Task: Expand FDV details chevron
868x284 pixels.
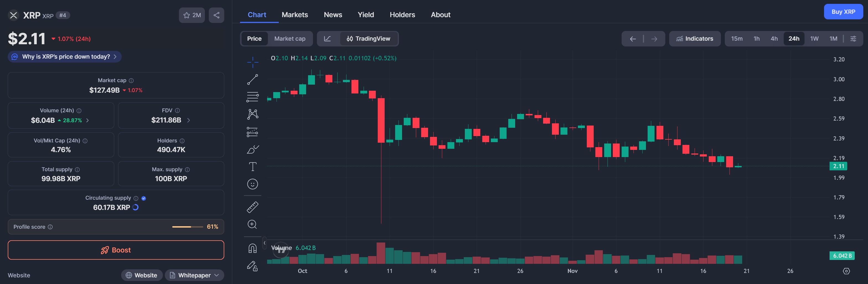Action: (x=188, y=120)
